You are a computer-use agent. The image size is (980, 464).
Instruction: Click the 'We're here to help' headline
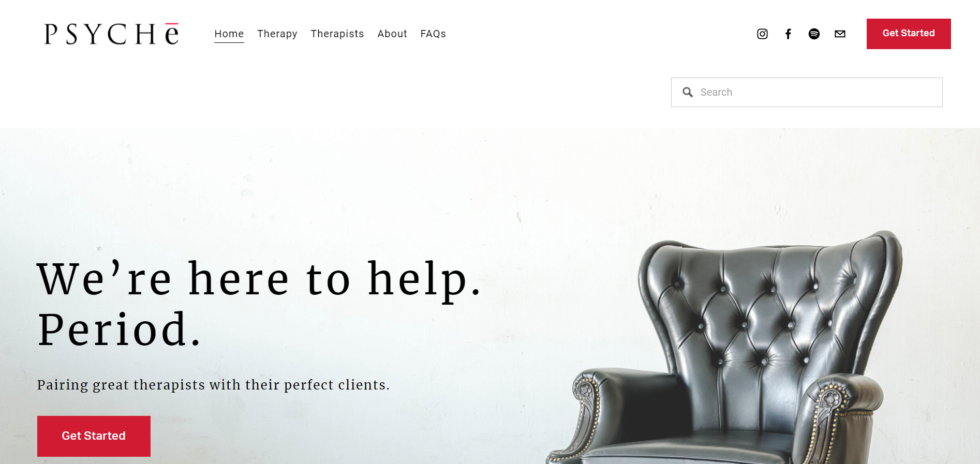(x=259, y=279)
